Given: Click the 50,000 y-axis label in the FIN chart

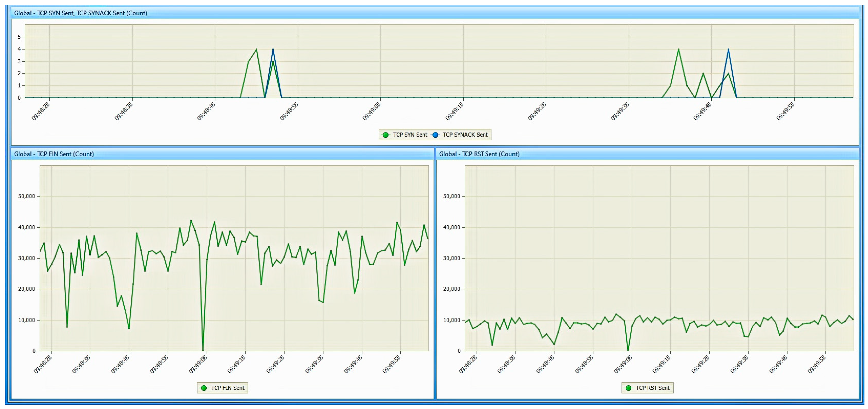Looking at the screenshot, I should click(x=26, y=196).
